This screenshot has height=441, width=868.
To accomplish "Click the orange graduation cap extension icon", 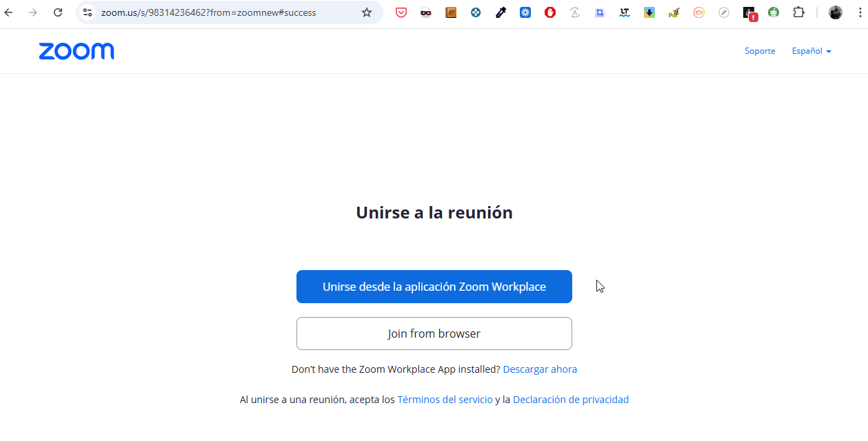I will tap(699, 12).
